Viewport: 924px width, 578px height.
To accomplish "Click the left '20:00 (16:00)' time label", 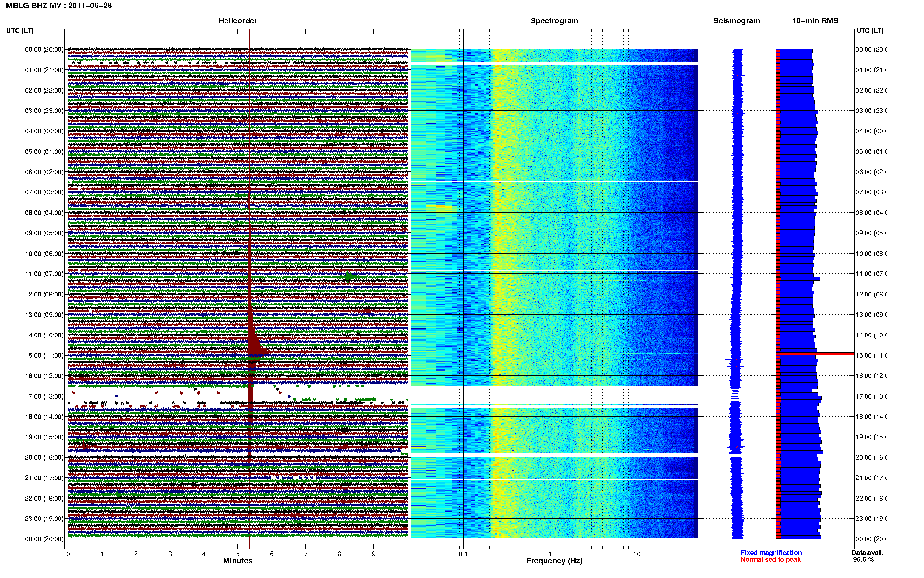I will pos(44,457).
